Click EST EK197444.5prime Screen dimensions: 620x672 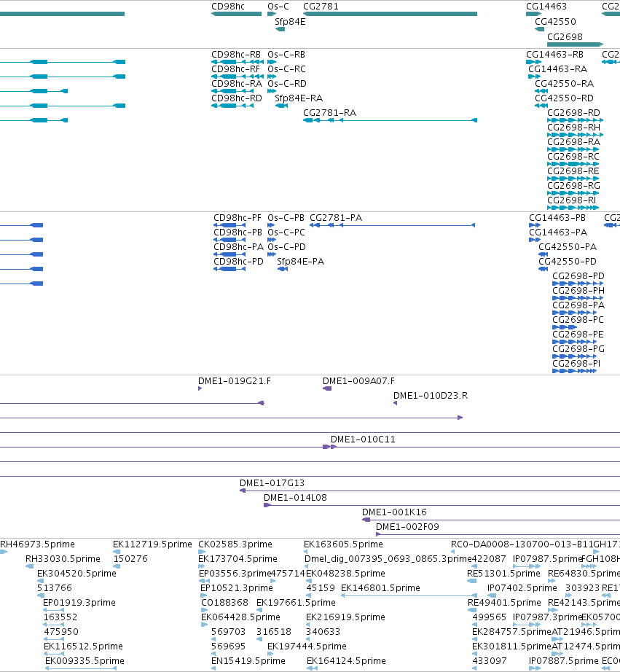click(307, 646)
